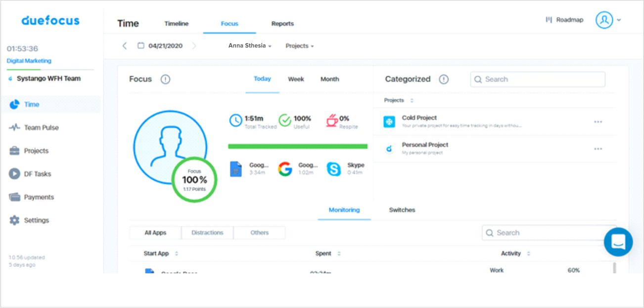The height and width of the screenshot is (308, 644).
Task: Click Digital Marketing task link
Action: point(29,61)
